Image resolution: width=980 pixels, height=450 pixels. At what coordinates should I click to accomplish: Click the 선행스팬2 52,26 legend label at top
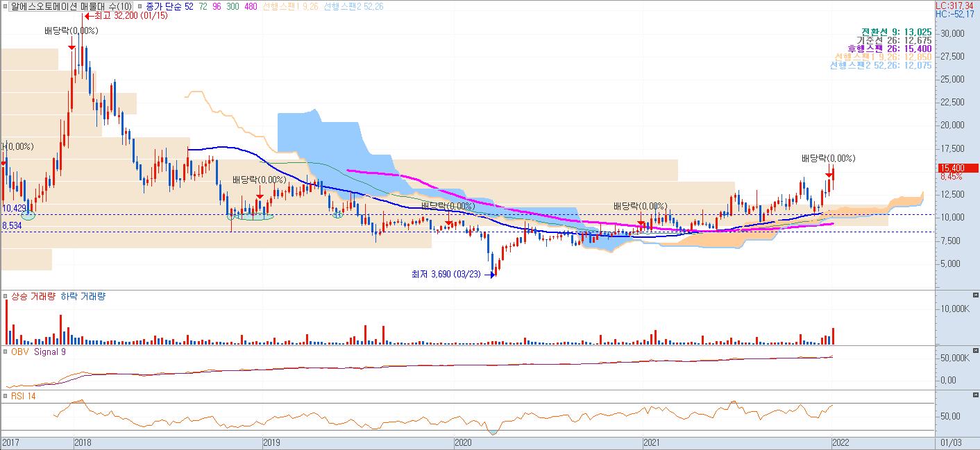[354, 6]
